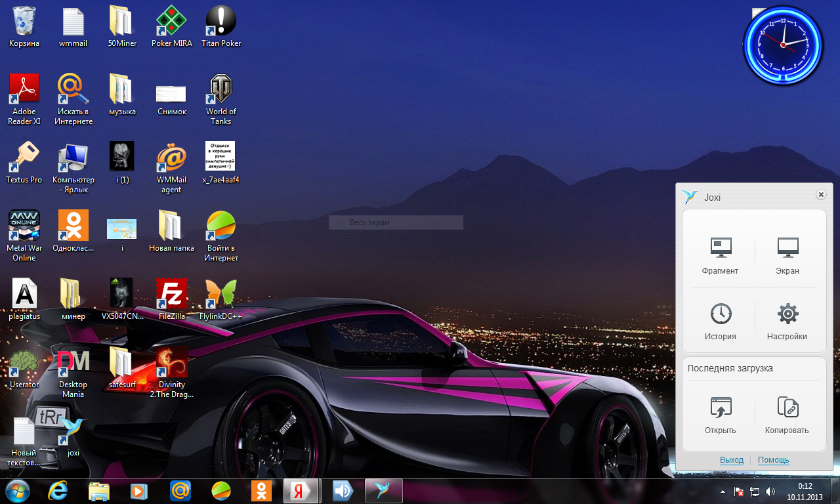Select the Компьютер - Ярлык shortcut
Image resolution: width=840 pixels, height=504 pixels.
click(x=73, y=168)
